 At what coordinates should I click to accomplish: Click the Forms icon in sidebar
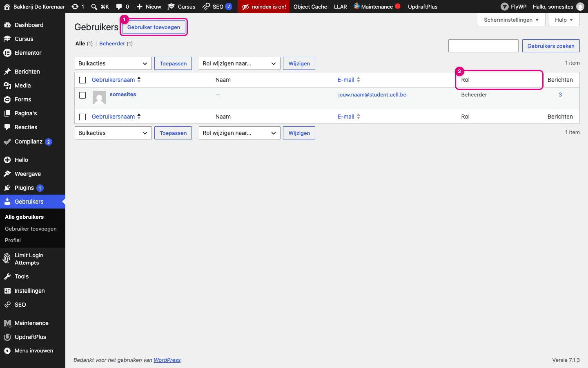pos(7,99)
